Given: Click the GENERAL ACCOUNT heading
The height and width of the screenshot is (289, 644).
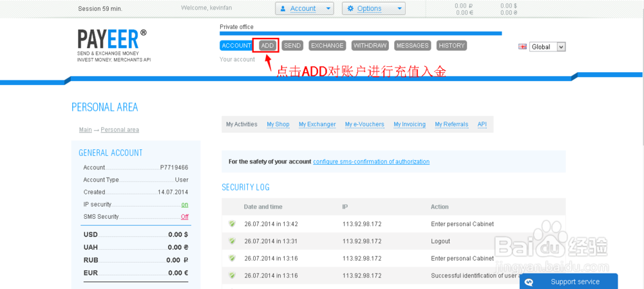Looking at the screenshot, I should pos(111,153).
